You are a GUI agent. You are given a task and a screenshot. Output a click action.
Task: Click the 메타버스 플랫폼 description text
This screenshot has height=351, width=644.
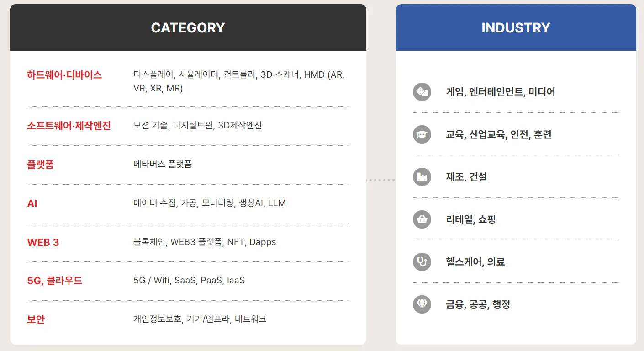pos(163,164)
